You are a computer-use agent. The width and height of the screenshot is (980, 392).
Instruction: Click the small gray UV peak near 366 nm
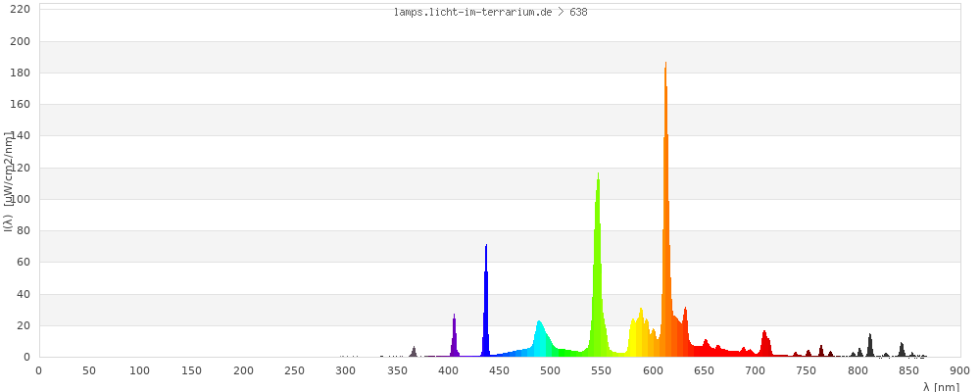[414, 352]
